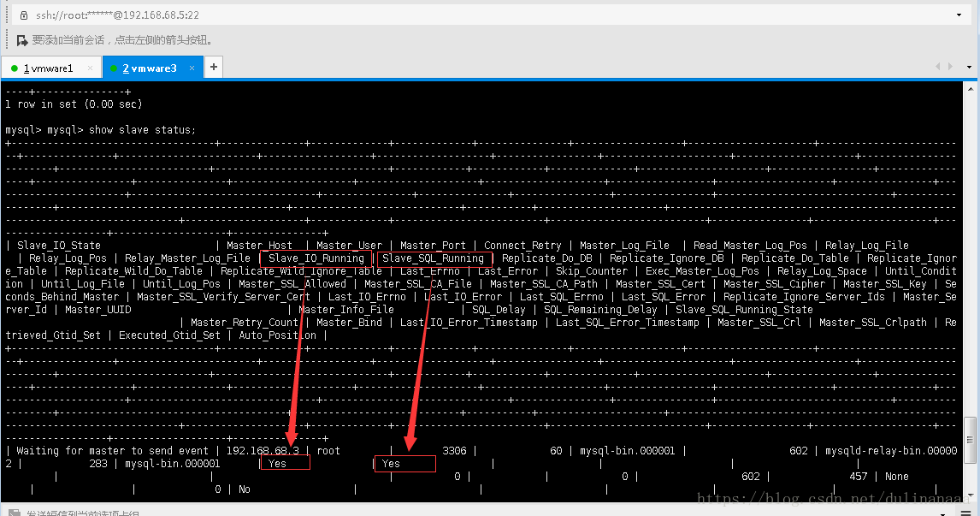The height and width of the screenshot is (516, 980).
Task: Close the vmware1 tab
Action: pos(90,68)
